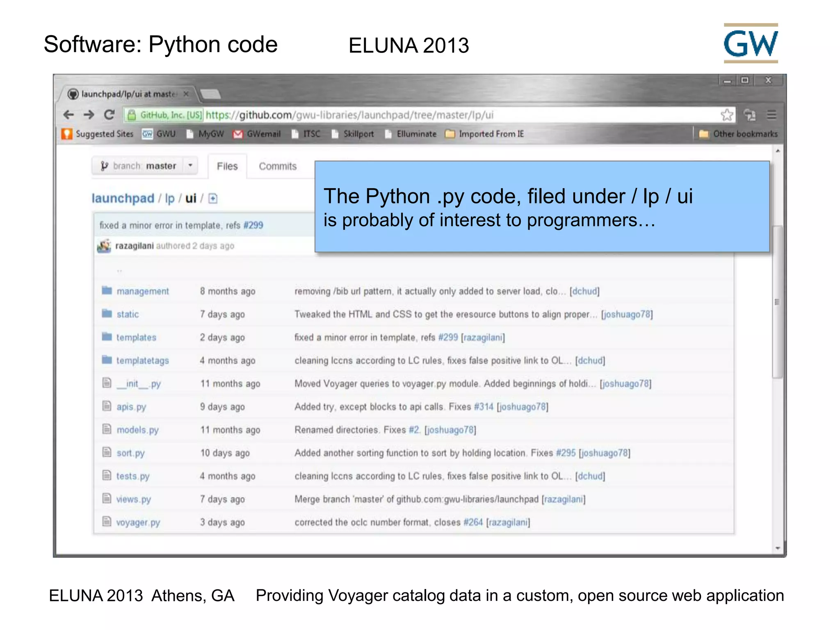Click the scrollbar down arrow
The width and height of the screenshot is (840, 630).
click(x=777, y=548)
